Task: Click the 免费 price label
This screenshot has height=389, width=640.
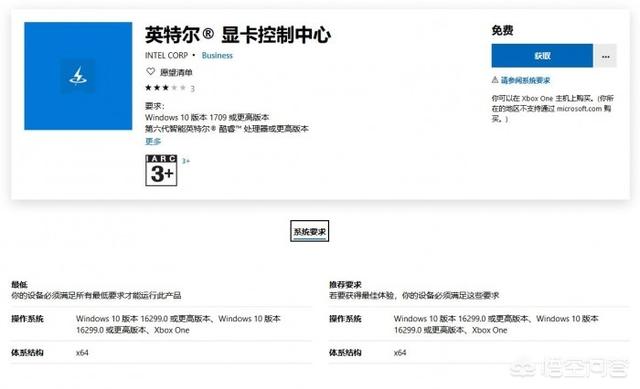Action: (x=502, y=30)
